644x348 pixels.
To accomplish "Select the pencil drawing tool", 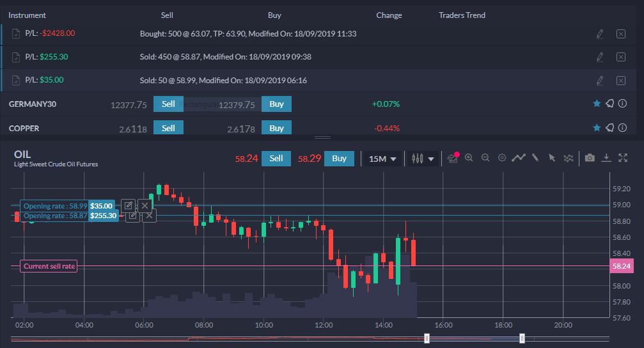I will point(535,158).
